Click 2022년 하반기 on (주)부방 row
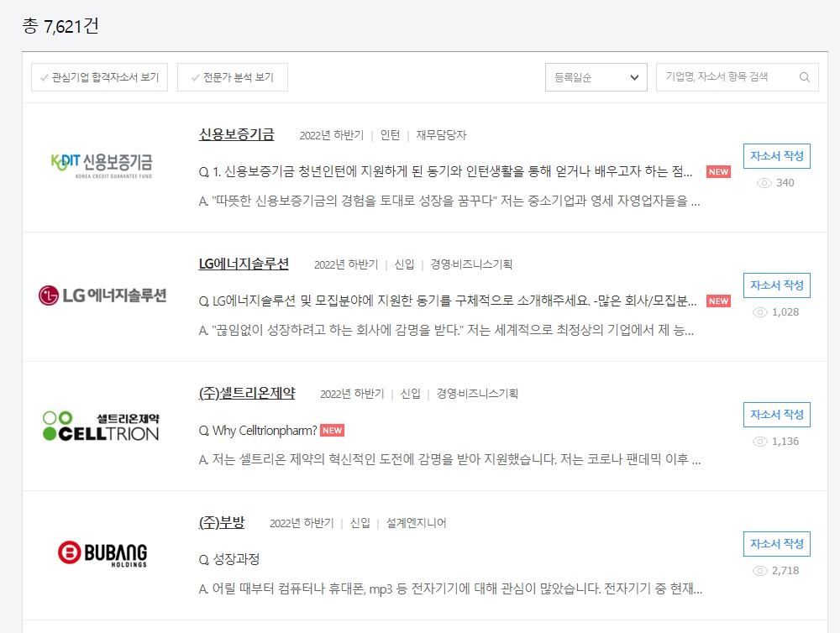Viewport: 840px width, 633px height. [x=302, y=523]
